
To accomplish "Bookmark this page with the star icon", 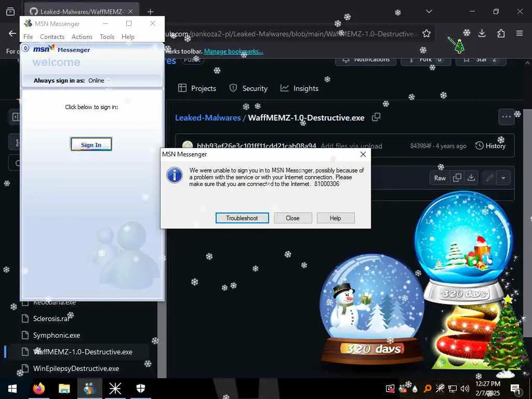I will (x=427, y=33).
